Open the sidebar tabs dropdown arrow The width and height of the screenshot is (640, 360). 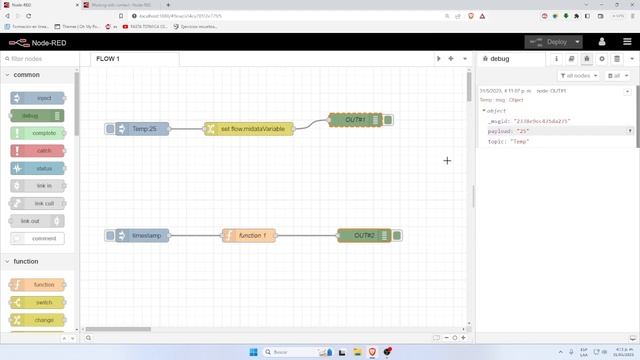[x=632, y=59]
